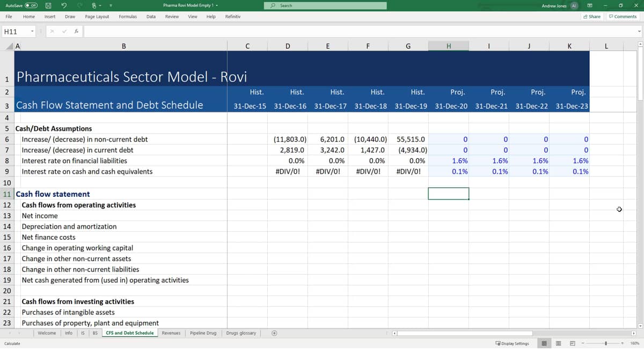Click 'Net income' row label
Image resolution: width=644 pixels, height=362 pixels.
[40, 216]
